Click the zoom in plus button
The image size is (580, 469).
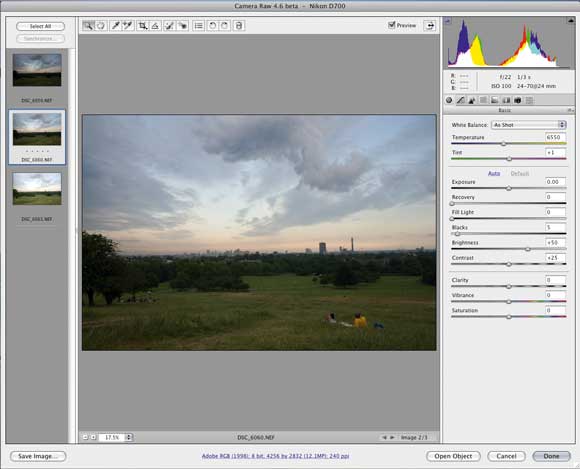94,437
